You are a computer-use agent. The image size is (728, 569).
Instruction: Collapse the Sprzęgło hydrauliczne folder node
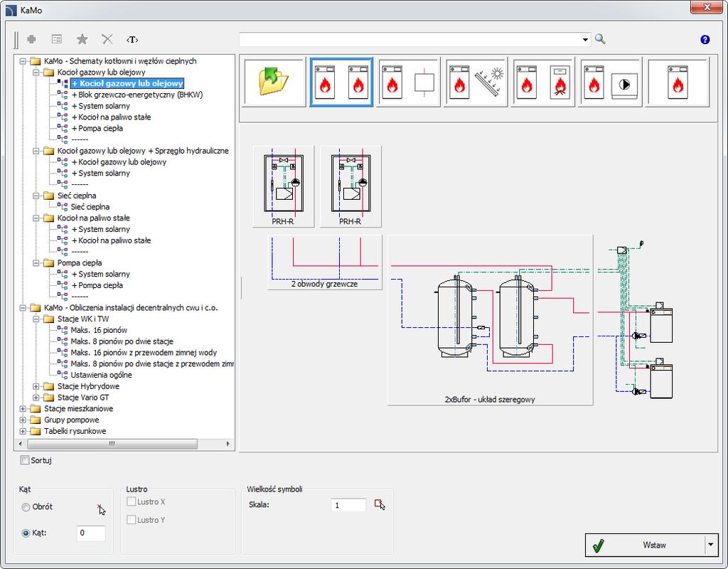pyautogui.click(x=36, y=151)
